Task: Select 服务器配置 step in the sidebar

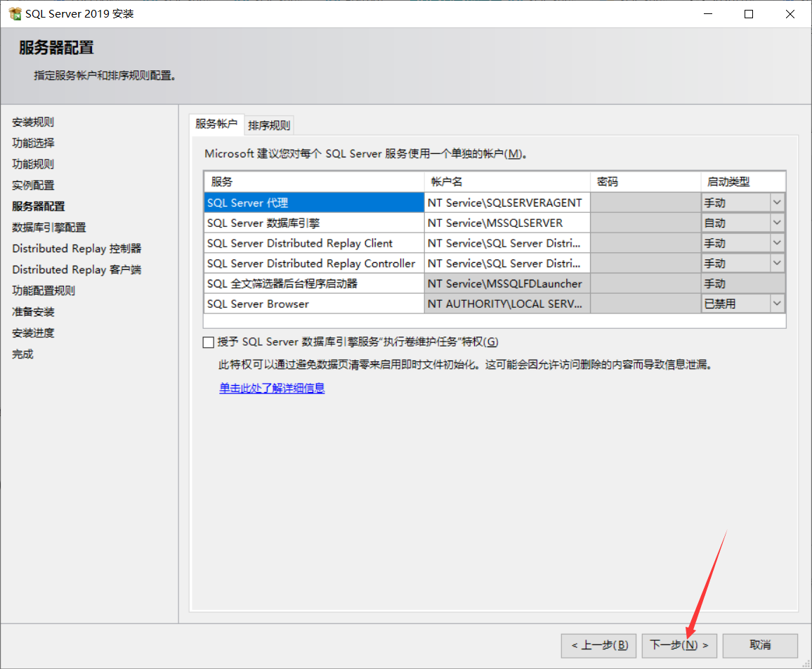Action: [x=39, y=206]
